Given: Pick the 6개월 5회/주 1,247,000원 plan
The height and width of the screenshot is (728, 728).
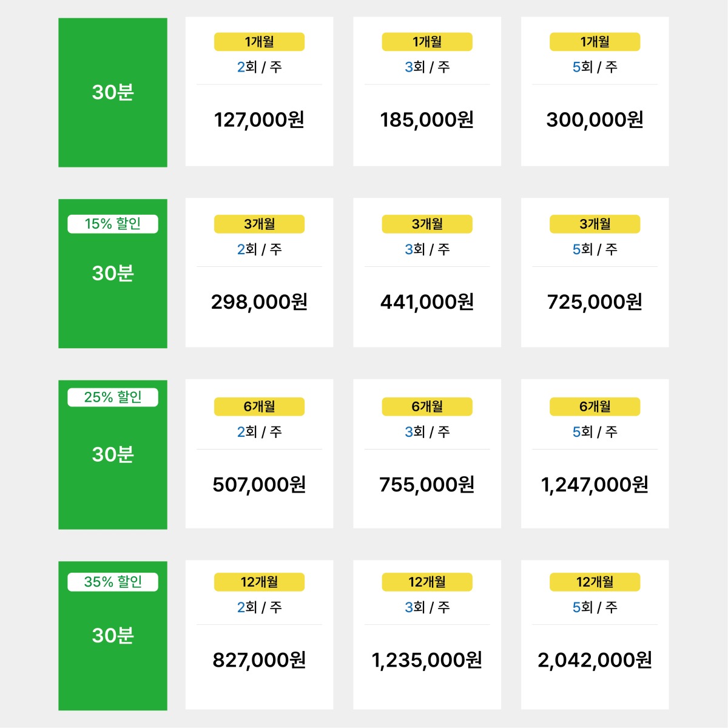Looking at the screenshot, I should [x=595, y=454].
